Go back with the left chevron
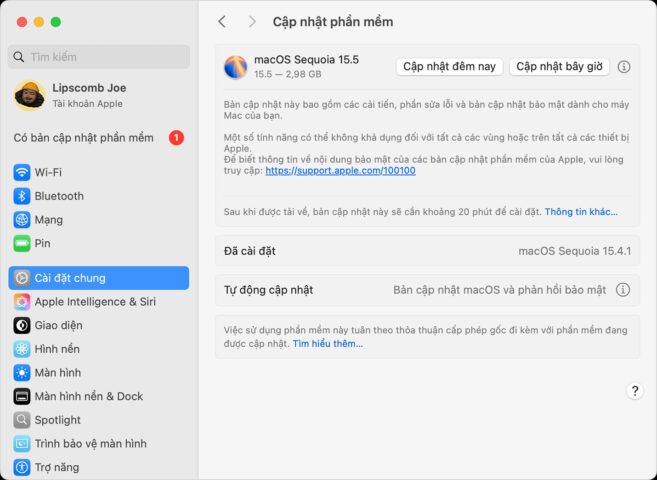The width and height of the screenshot is (657, 480). click(222, 22)
